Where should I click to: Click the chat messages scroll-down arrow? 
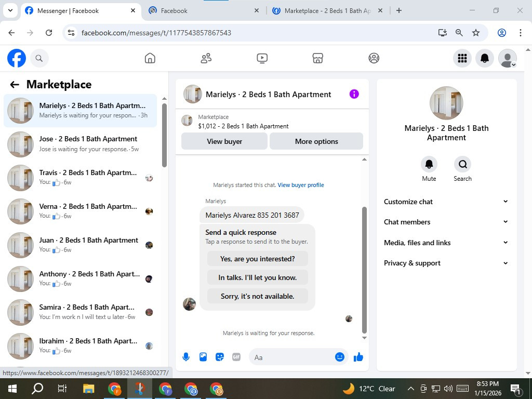pos(364,338)
